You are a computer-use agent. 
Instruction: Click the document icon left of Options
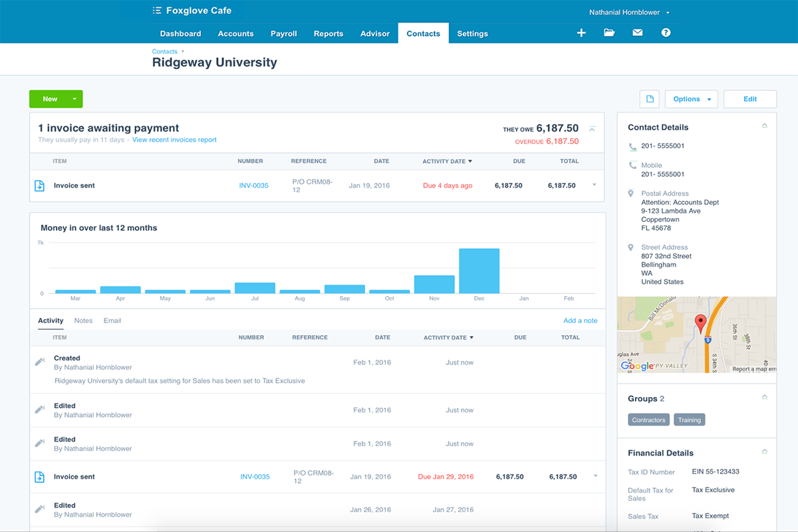point(649,98)
